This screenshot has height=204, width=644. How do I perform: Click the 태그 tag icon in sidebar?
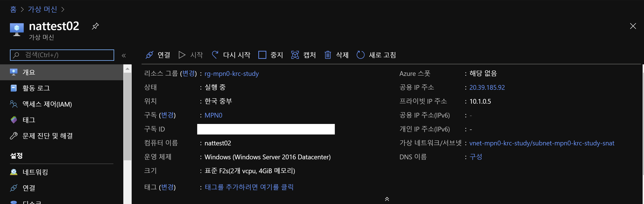[x=14, y=120]
